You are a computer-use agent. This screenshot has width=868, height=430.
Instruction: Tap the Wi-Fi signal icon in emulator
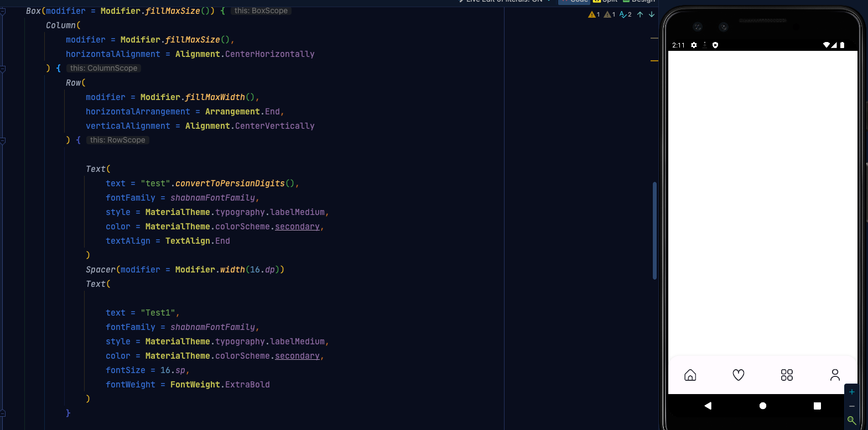click(x=827, y=45)
